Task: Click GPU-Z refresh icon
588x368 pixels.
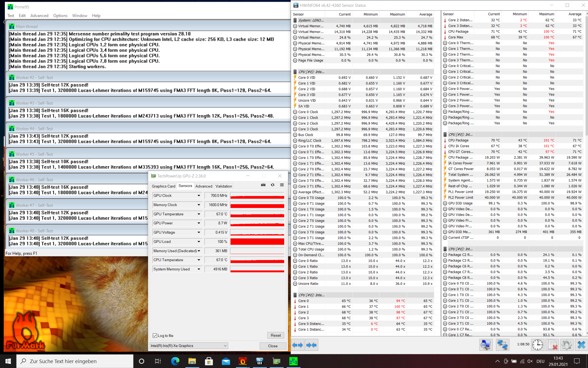Action: click(273, 185)
